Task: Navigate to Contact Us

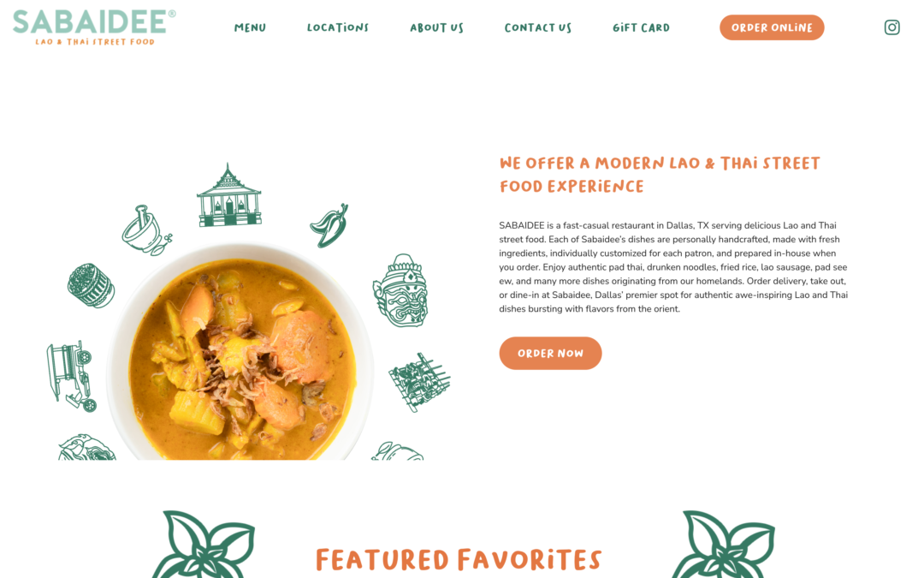Action: [x=538, y=27]
